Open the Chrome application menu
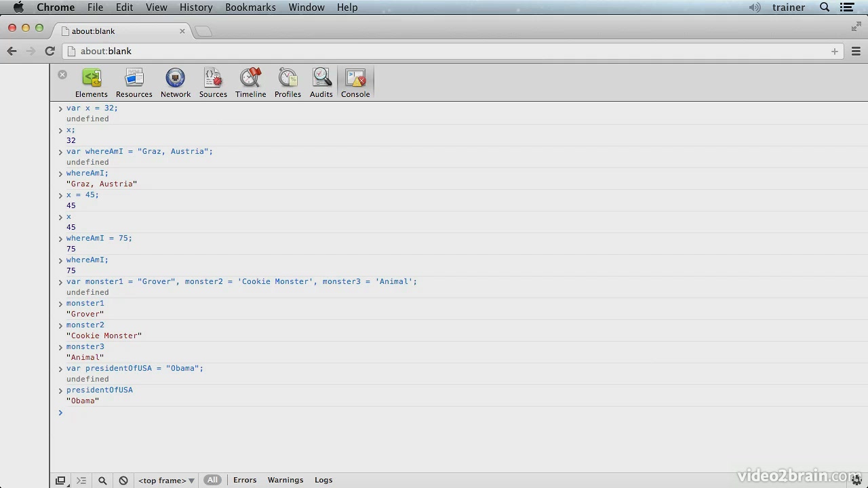 (x=56, y=7)
